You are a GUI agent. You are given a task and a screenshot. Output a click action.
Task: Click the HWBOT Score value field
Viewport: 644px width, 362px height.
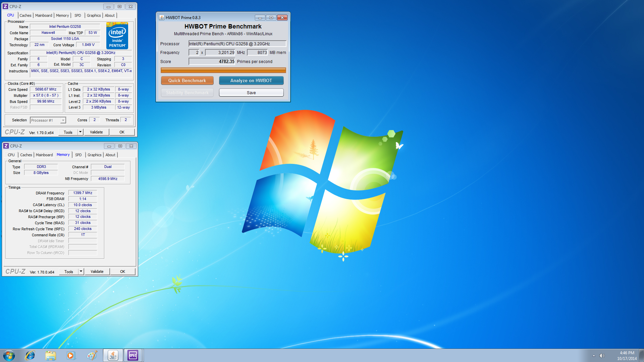[212, 61]
